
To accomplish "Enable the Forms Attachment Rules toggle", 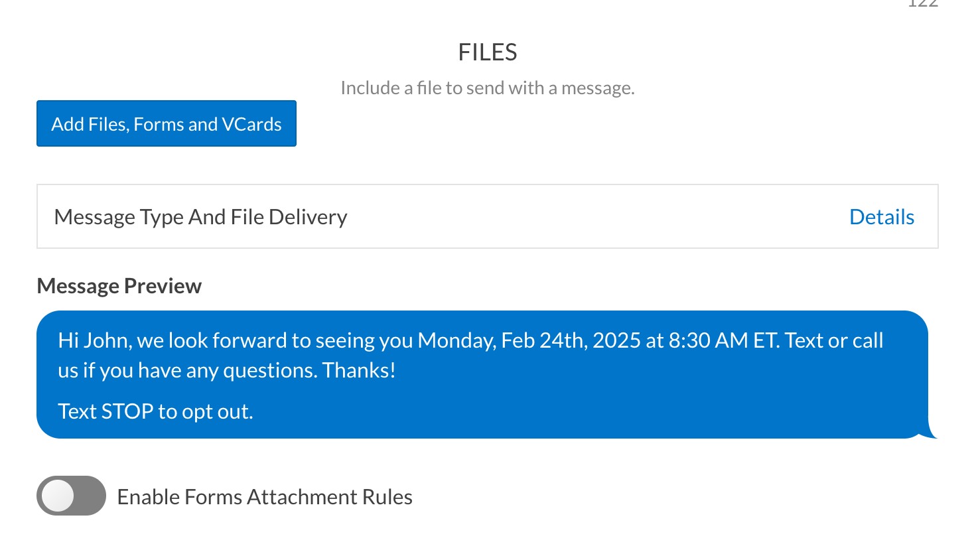I will point(71,496).
